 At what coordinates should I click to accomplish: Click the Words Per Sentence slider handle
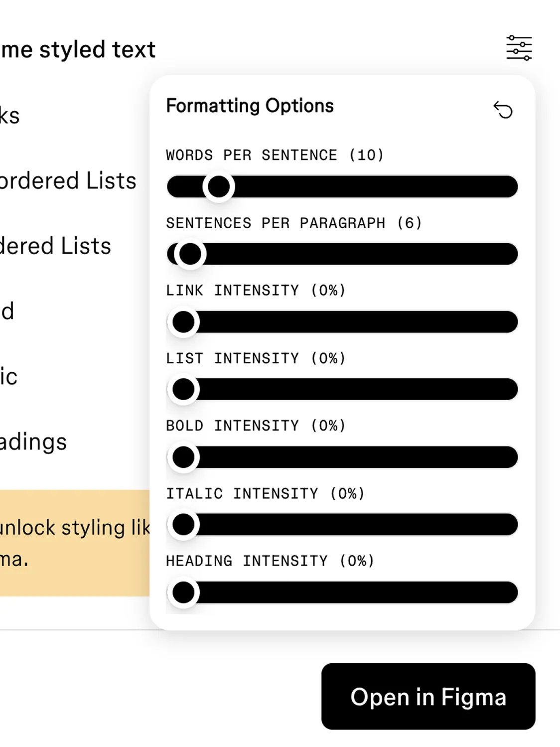tap(219, 187)
